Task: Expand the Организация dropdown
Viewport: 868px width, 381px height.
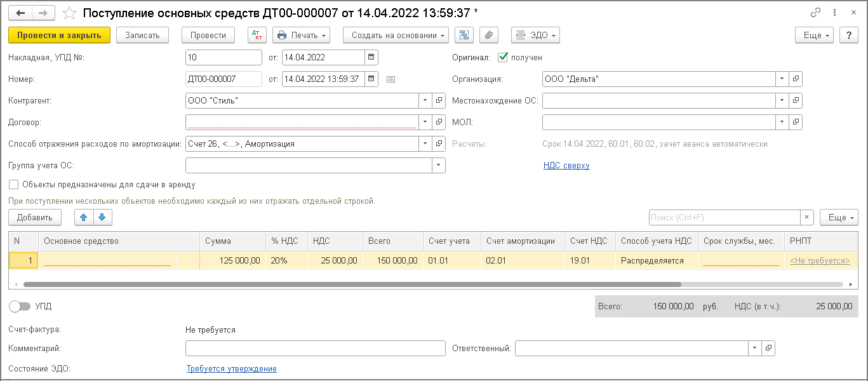Action: coord(781,79)
